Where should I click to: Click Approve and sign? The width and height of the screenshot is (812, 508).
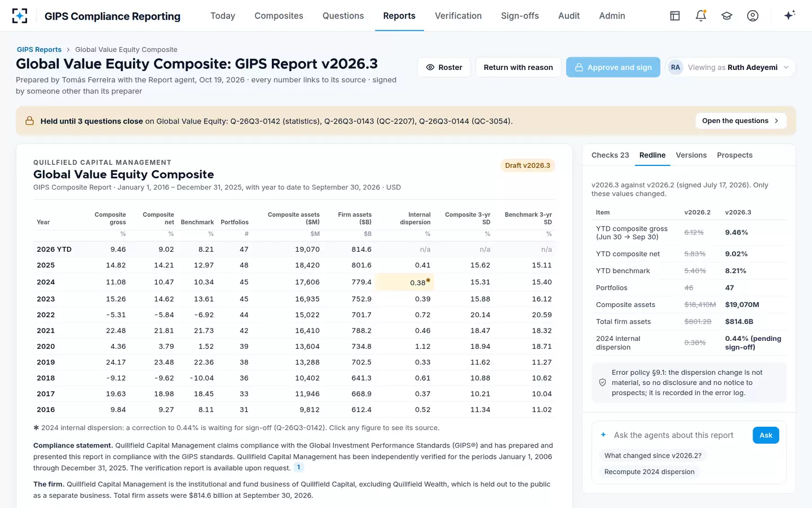[x=613, y=67]
